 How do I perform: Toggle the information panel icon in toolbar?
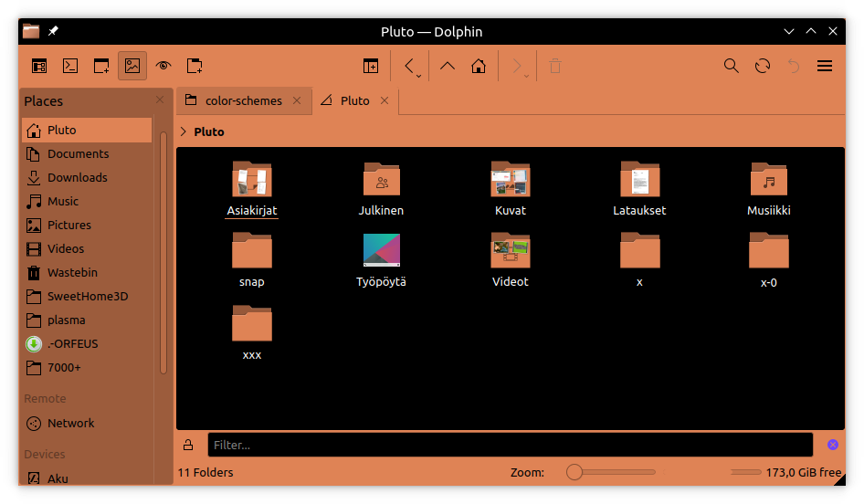click(x=39, y=66)
